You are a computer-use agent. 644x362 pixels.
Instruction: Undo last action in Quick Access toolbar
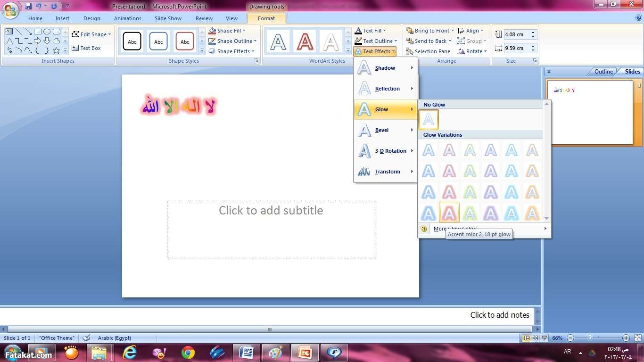pyautogui.click(x=39, y=7)
